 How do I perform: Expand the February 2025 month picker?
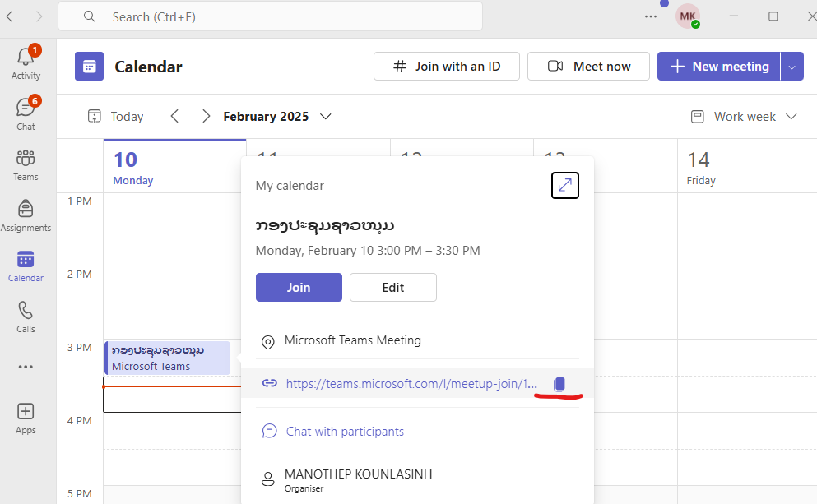326,117
